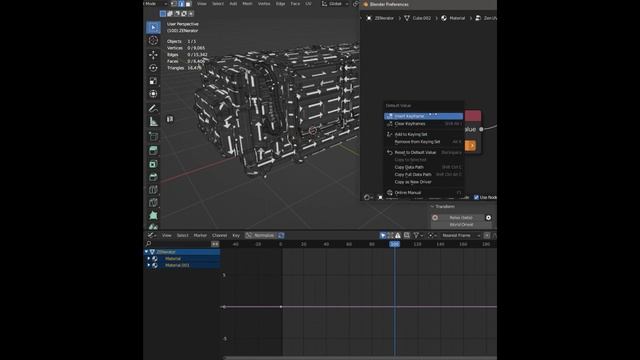Open the Face menu
Screen dimensions: 640x360
[295, 4]
